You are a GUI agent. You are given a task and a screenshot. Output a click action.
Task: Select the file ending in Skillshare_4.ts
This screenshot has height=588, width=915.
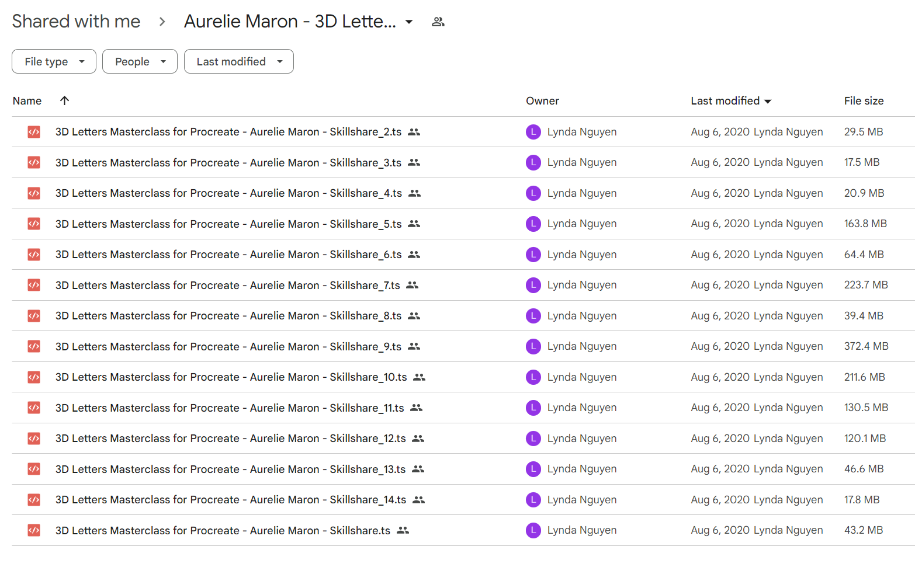tap(228, 193)
